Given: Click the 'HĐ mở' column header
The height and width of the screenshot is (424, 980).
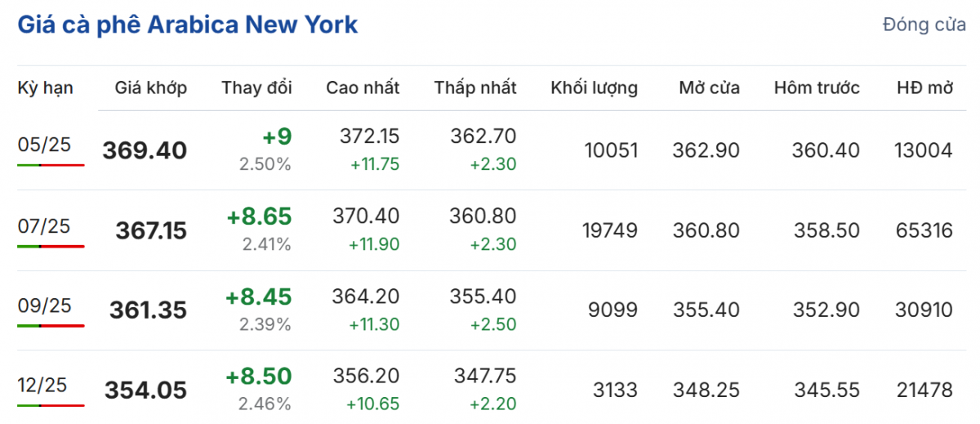Looking at the screenshot, I should [x=924, y=88].
